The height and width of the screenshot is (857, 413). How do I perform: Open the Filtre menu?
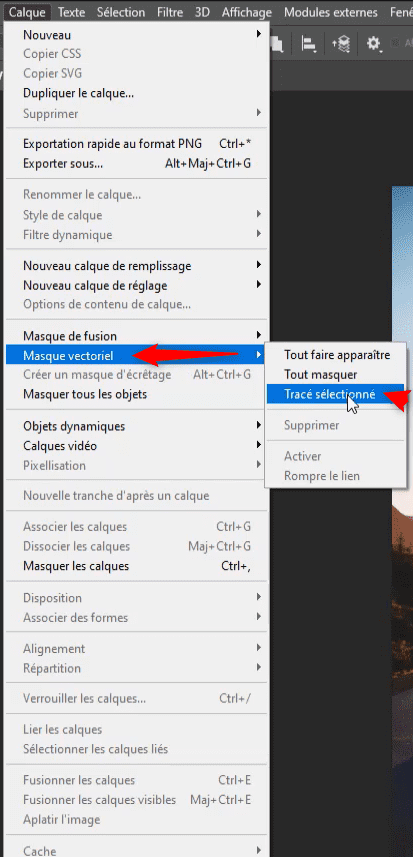click(169, 12)
